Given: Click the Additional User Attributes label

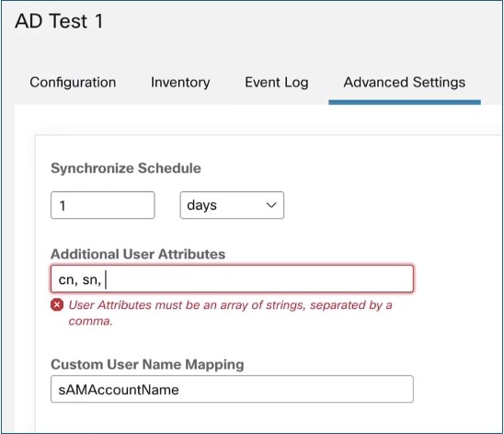Looking at the screenshot, I should pos(138,254).
